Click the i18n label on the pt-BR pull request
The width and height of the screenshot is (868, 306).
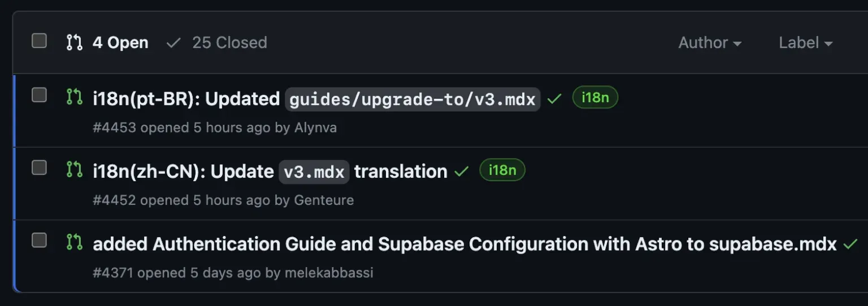(x=595, y=98)
